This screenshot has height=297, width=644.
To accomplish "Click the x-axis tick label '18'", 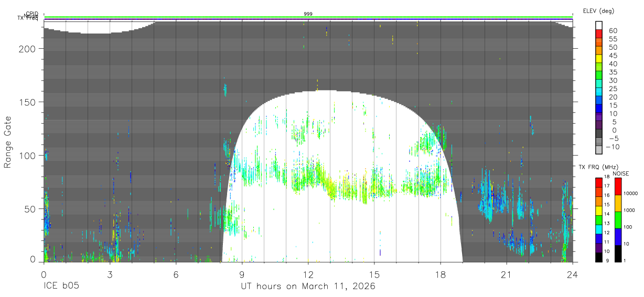I will coord(441,275).
